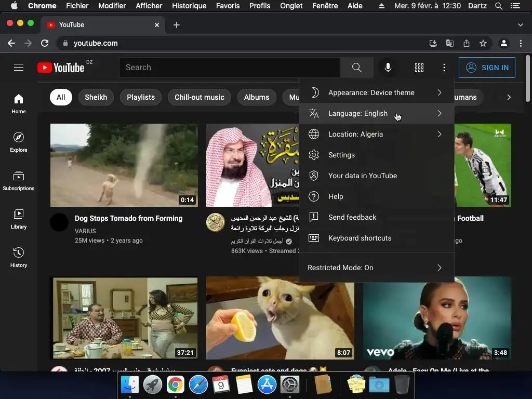Open the 11:47 football video thumbnail
Image resolution: width=532 pixels, height=399 pixels.
click(x=483, y=165)
